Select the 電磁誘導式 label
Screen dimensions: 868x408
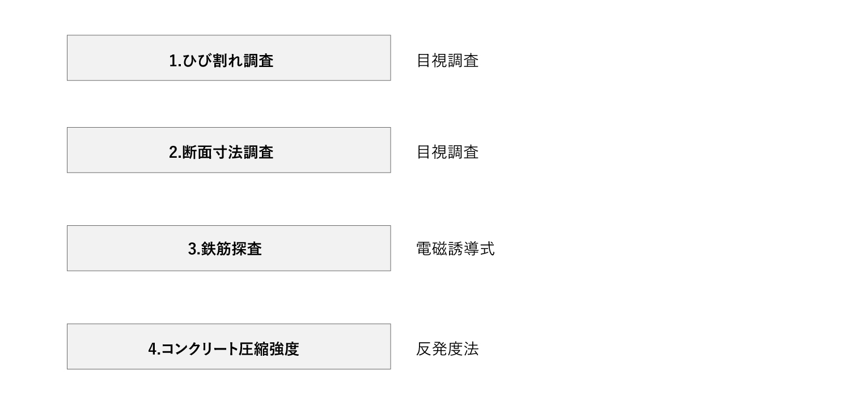tap(455, 249)
